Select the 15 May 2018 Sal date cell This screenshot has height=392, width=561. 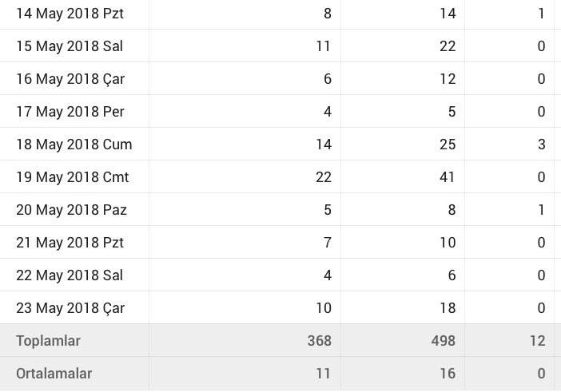(x=70, y=46)
